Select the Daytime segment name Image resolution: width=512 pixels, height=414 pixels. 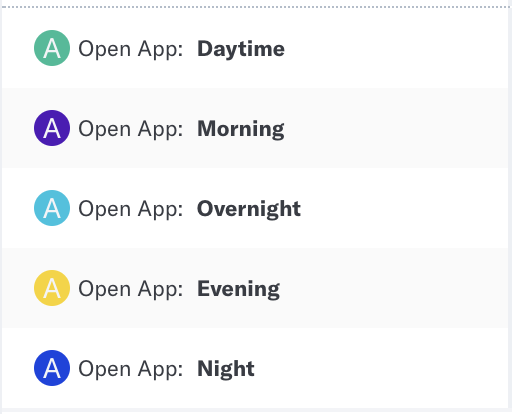(x=241, y=49)
